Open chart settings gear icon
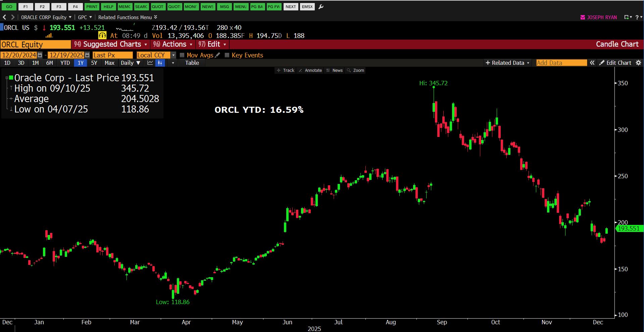 click(x=638, y=63)
